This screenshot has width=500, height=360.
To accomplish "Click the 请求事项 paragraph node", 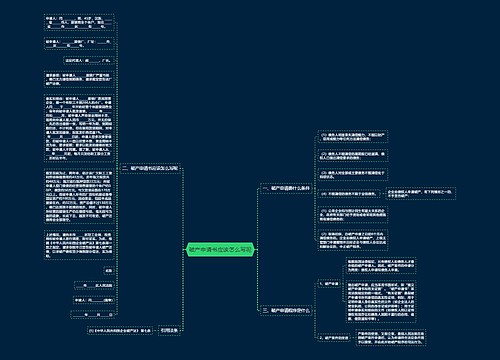I will 79,79.
